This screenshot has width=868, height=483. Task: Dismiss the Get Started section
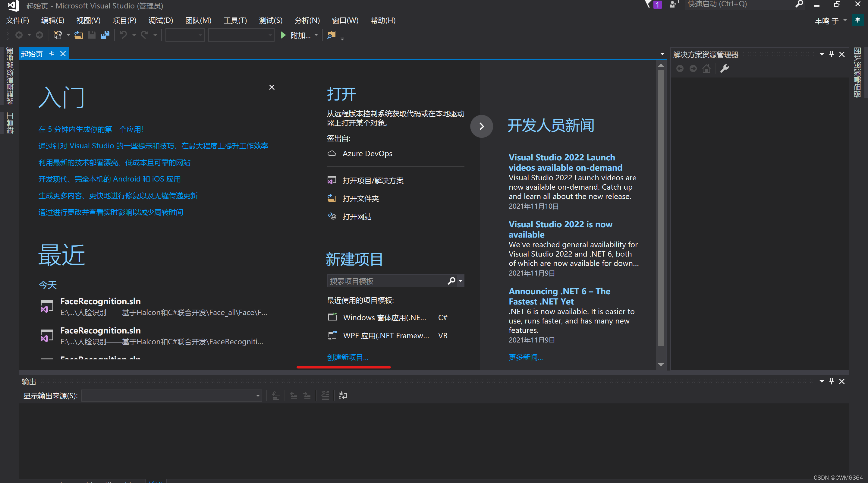click(272, 87)
